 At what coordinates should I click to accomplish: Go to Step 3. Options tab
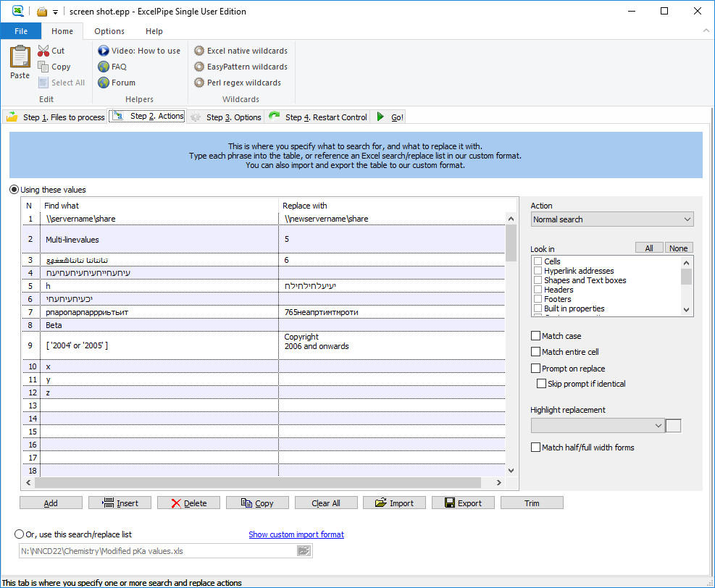[x=226, y=117]
